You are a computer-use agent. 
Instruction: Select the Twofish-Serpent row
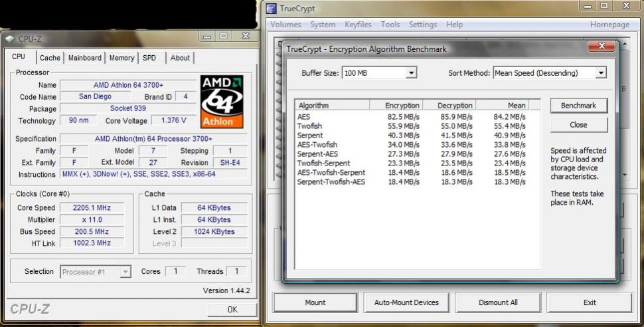[411, 163]
